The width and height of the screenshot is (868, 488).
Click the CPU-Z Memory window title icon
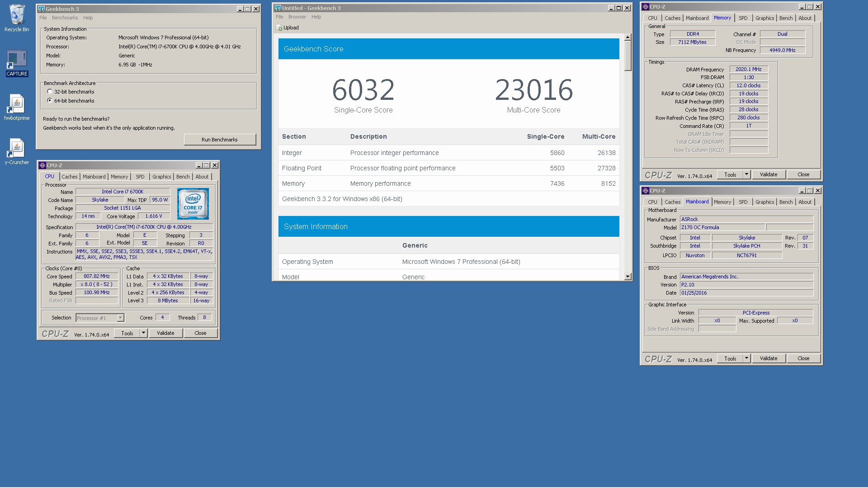click(x=646, y=7)
